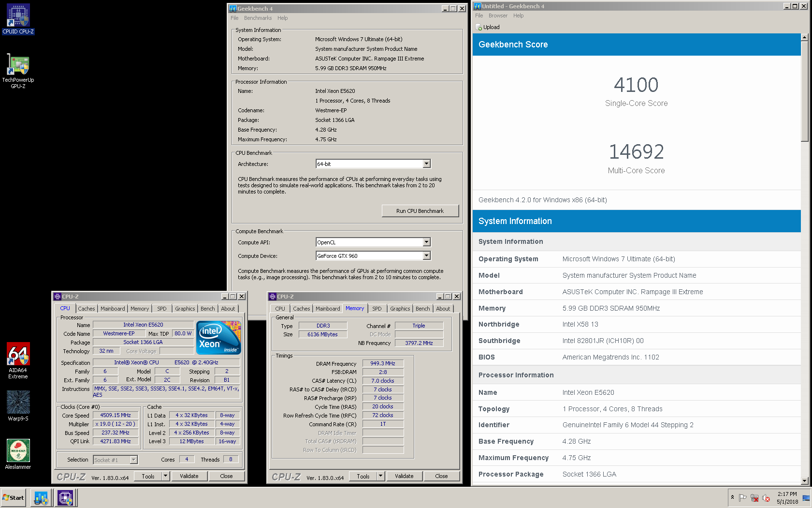Show hidden tray icons arrow
Screen dimensions: 812x508
click(732, 497)
